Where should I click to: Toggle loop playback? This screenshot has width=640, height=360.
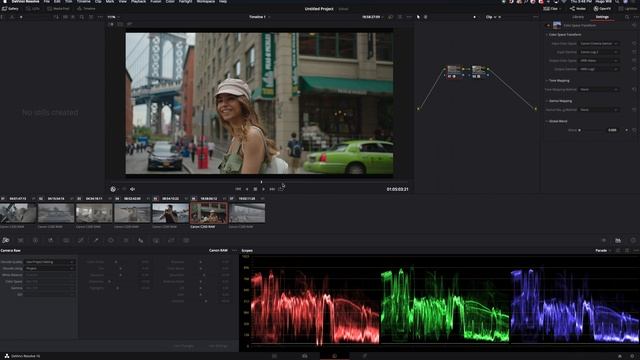coord(280,189)
